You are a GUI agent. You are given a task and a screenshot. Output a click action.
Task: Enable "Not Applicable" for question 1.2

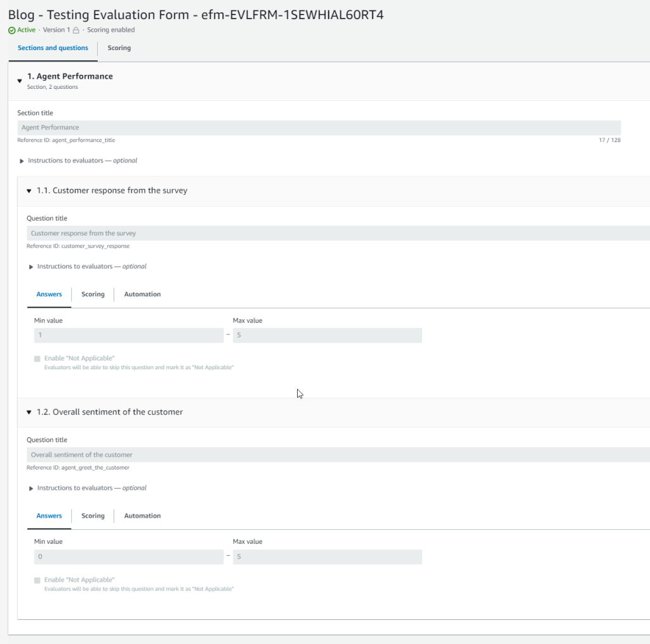click(36, 580)
